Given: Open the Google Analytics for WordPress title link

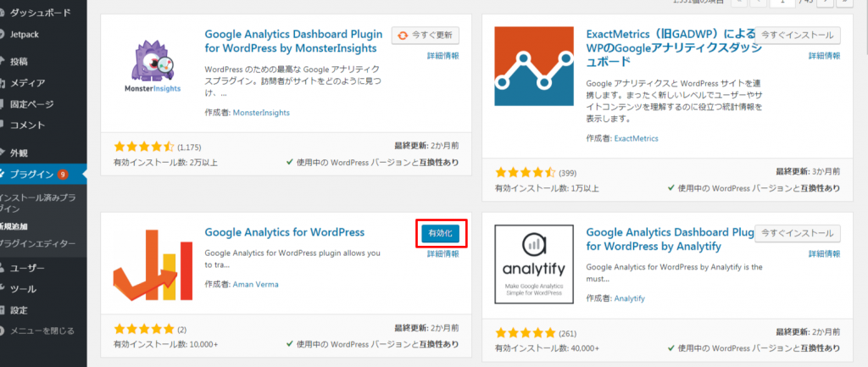Looking at the screenshot, I should click(x=285, y=231).
